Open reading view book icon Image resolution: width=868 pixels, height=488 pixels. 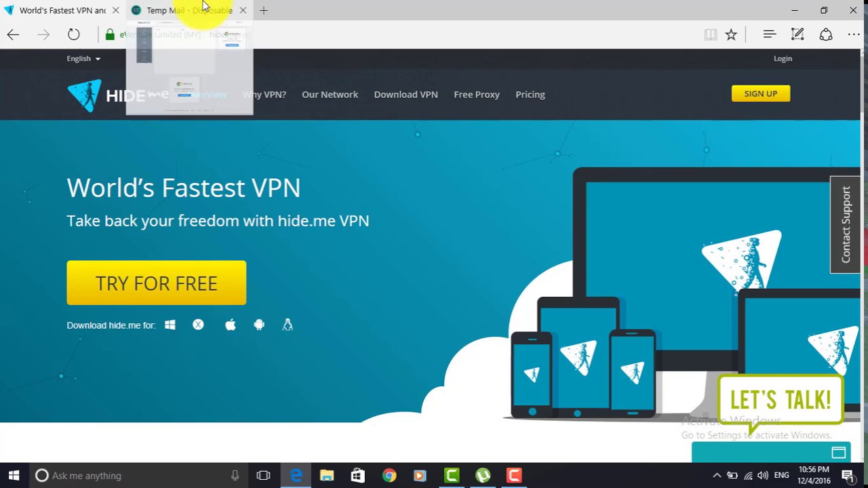710,35
